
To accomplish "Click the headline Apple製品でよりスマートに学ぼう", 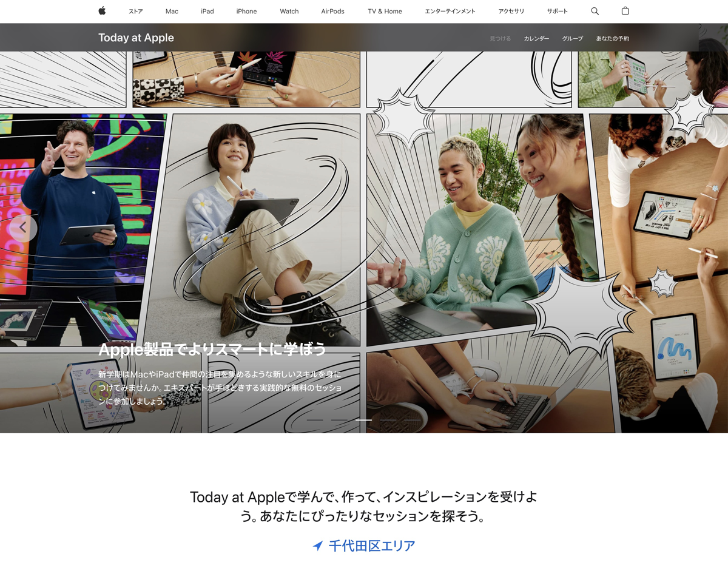I will click(212, 350).
